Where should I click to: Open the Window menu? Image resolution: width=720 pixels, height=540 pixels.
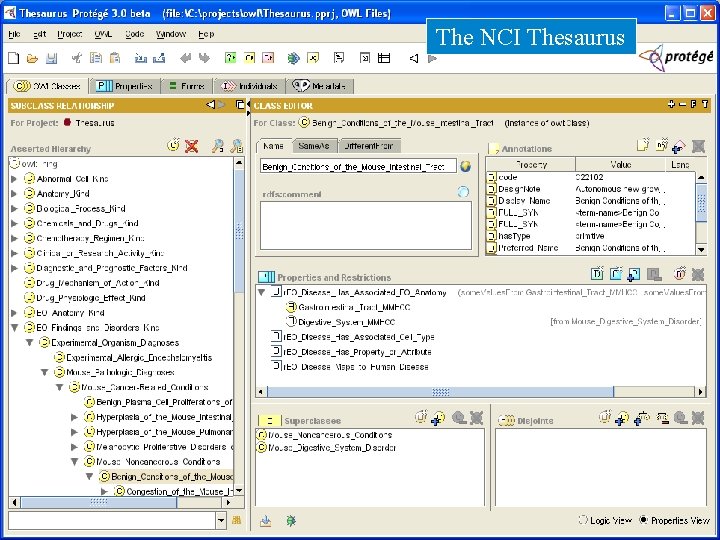pyautogui.click(x=171, y=34)
